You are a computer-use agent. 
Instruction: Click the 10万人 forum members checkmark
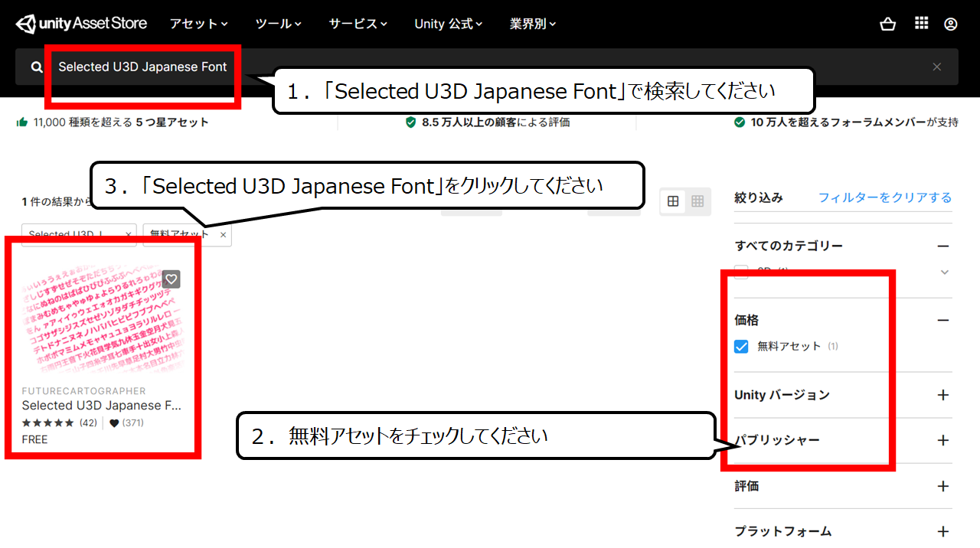coord(740,122)
